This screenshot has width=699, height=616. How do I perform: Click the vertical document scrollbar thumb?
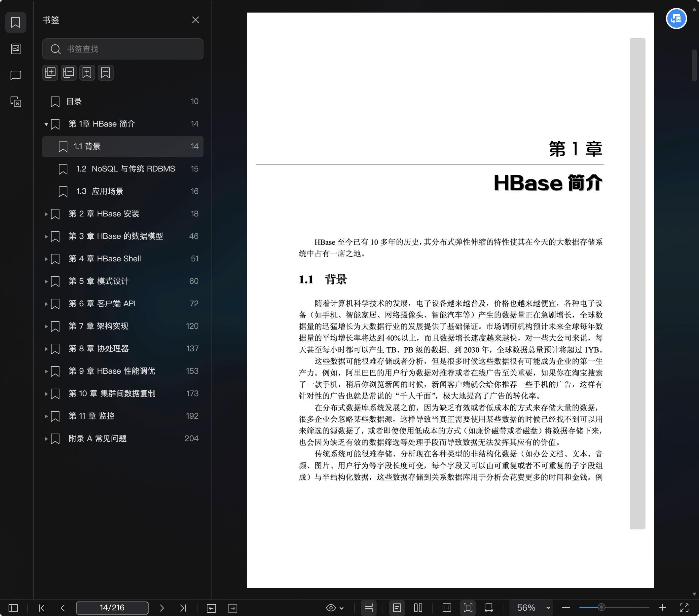(x=694, y=65)
